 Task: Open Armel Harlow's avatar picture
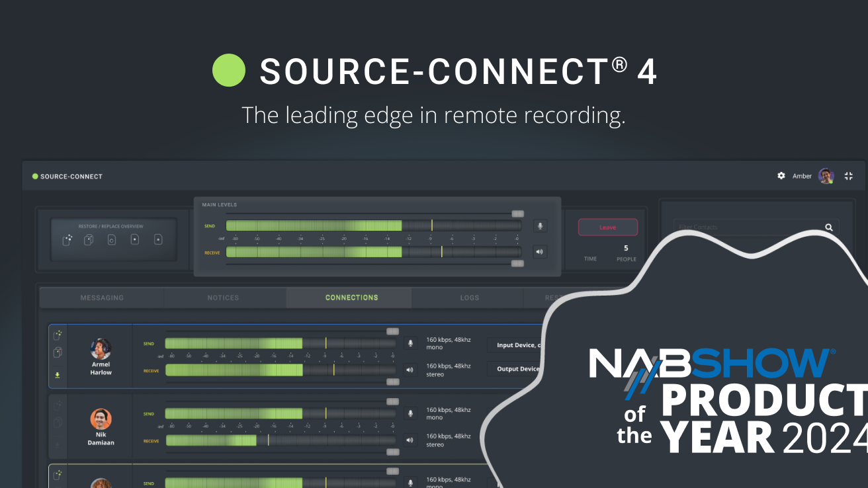click(x=101, y=348)
